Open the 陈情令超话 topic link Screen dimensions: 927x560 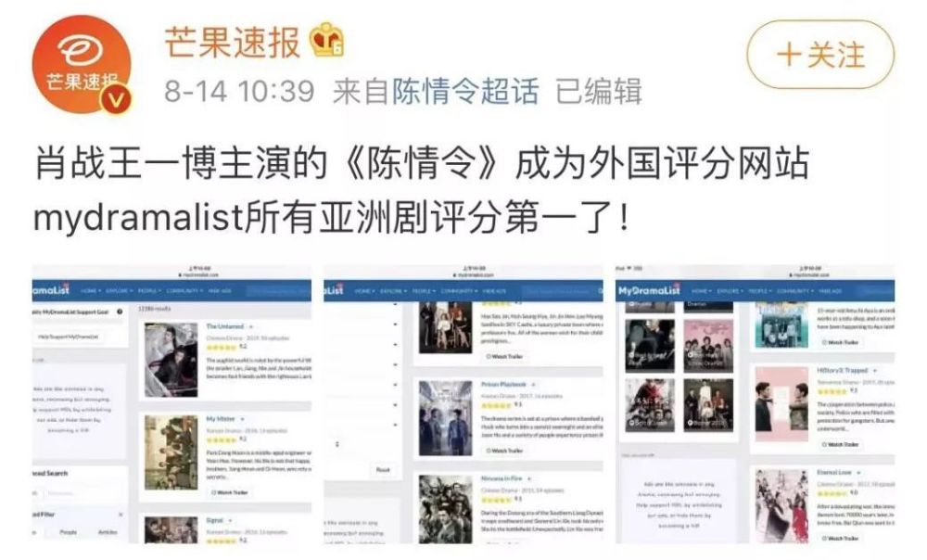[x=465, y=92]
